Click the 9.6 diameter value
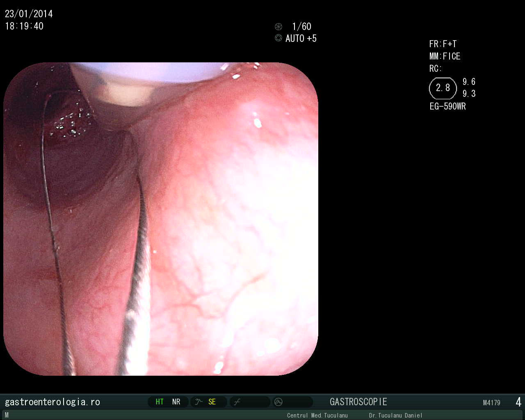Screen dimensions: 525x420 469,82
